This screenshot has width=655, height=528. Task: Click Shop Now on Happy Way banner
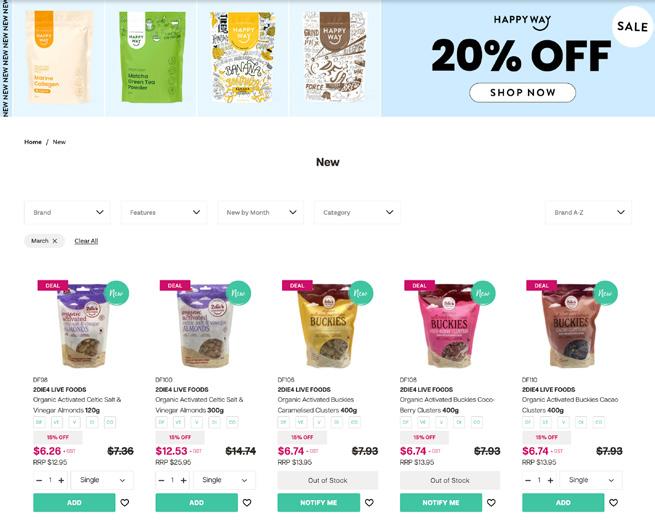tap(522, 92)
